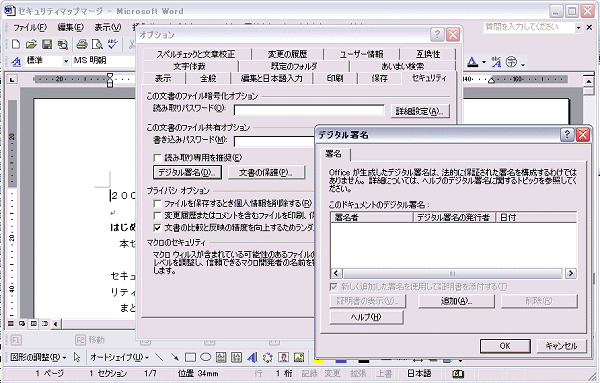
Task: Select the Rectangle shape tool
Action: click(190, 357)
